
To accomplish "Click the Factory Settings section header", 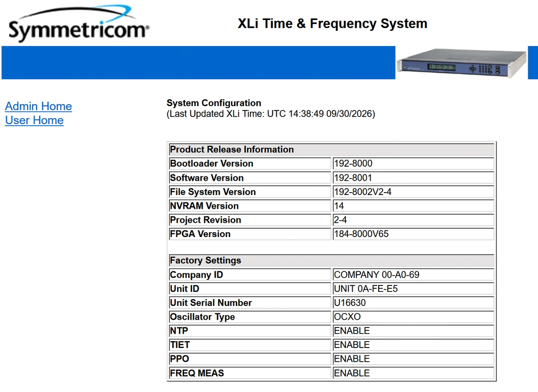I will [x=332, y=261].
